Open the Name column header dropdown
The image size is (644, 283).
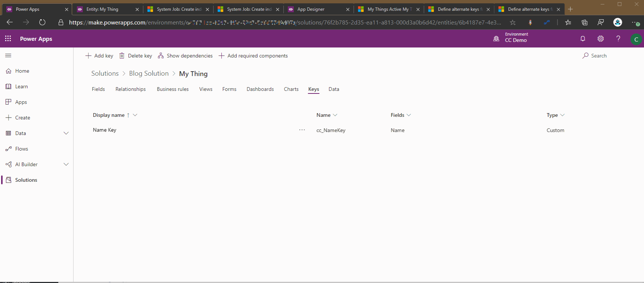point(335,115)
